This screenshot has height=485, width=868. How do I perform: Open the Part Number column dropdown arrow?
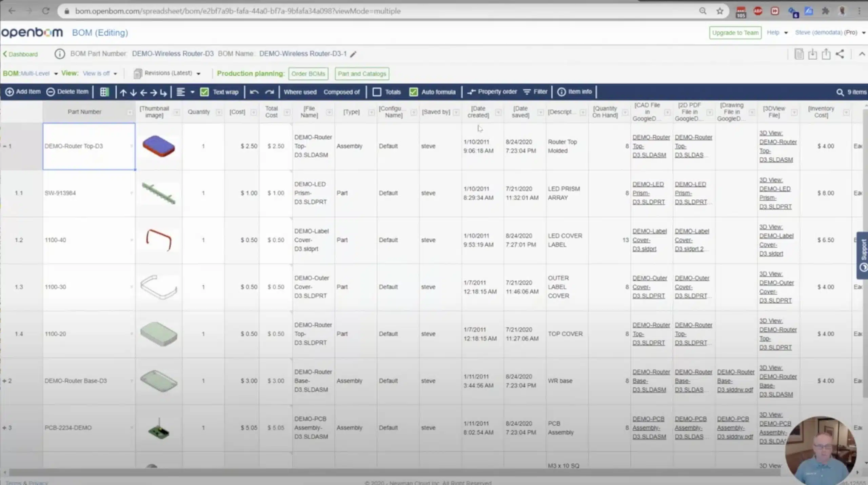(x=130, y=112)
